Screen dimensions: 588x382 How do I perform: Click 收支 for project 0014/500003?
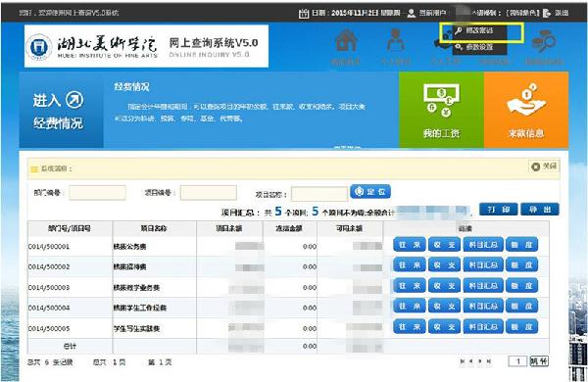coord(444,285)
